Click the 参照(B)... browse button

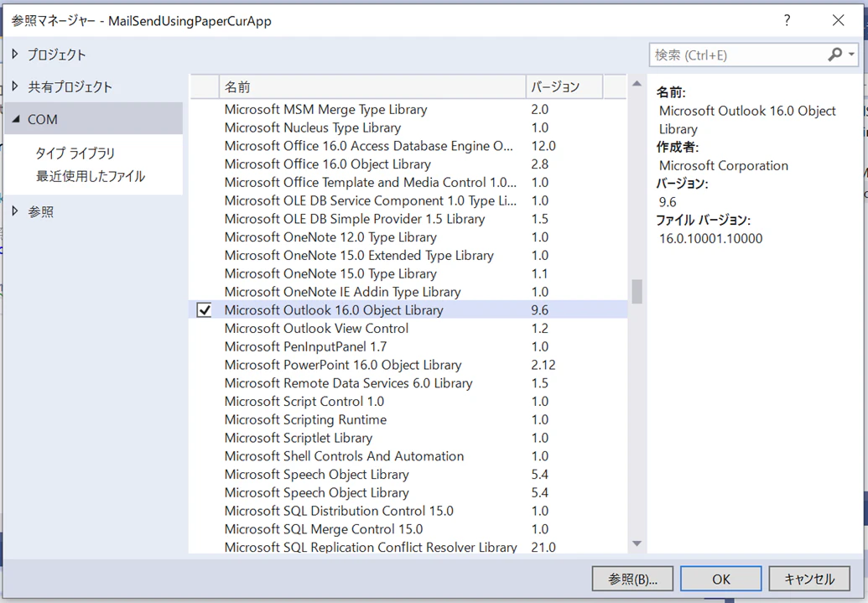click(632, 579)
